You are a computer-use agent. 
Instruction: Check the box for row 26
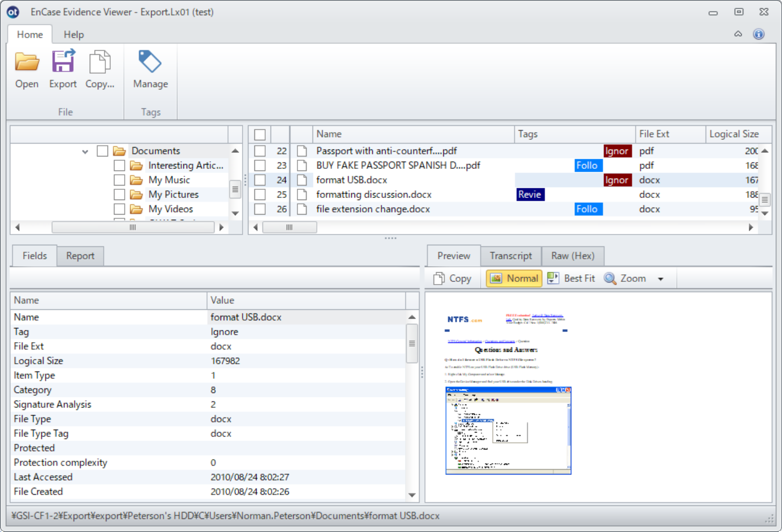click(260, 209)
